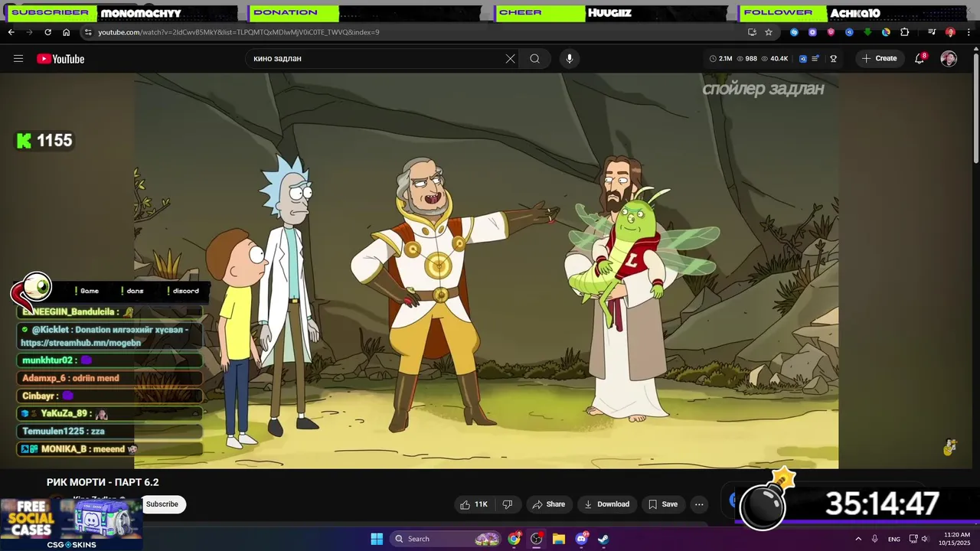
Task: Open the red shield extension icon
Action: coord(831,32)
